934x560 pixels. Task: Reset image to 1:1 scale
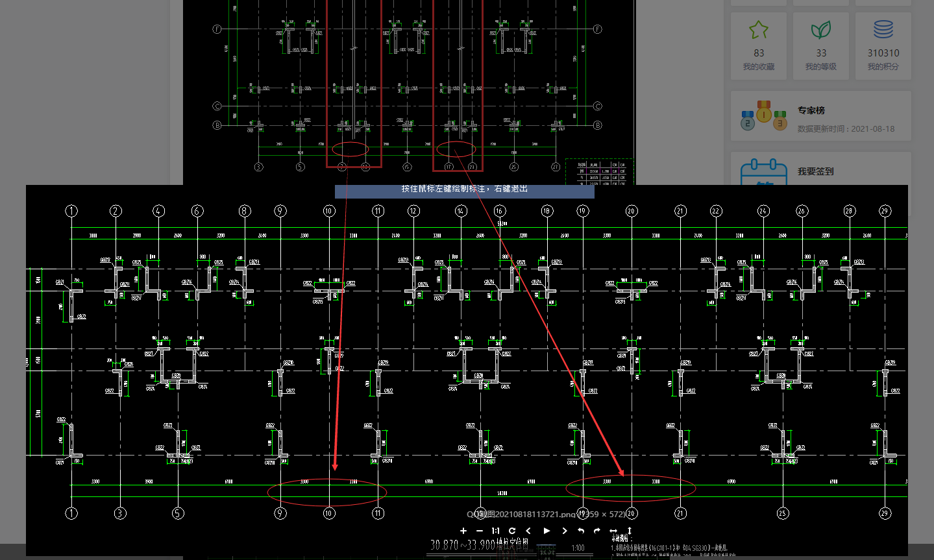point(495,531)
